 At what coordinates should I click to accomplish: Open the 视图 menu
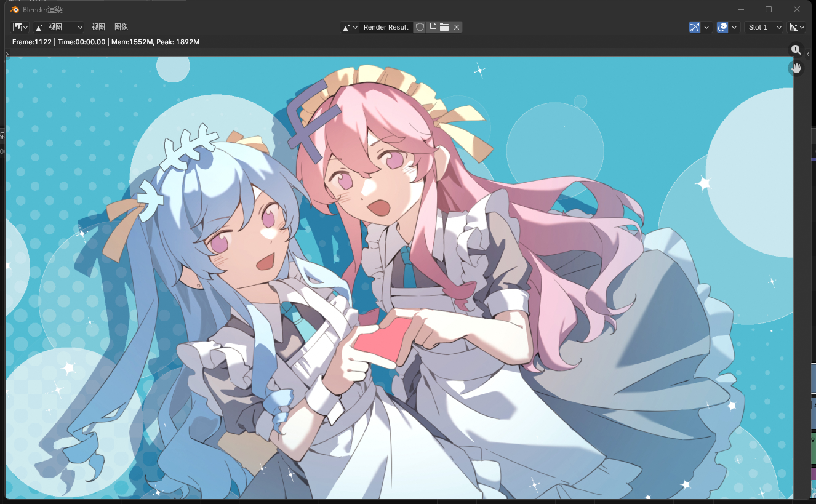tap(98, 27)
